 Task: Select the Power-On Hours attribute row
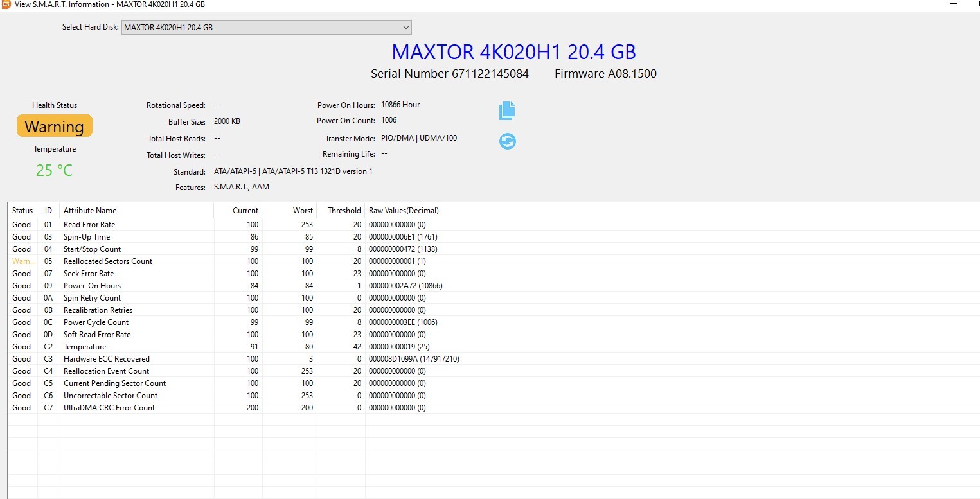[494, 286]
